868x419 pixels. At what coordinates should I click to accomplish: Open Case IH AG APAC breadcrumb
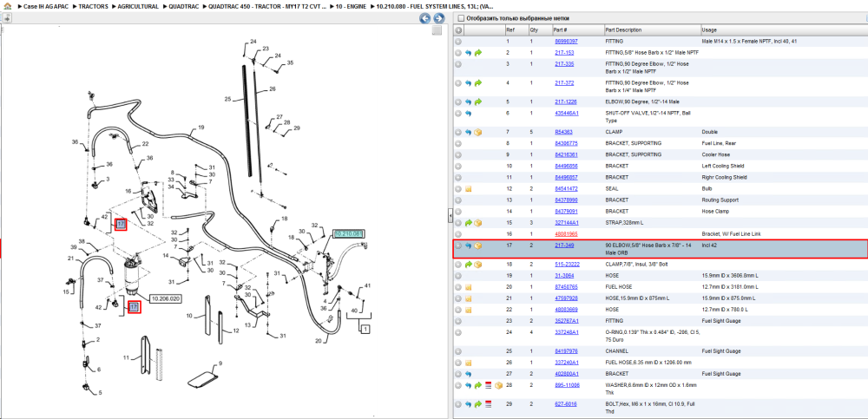tap(46, 7)
